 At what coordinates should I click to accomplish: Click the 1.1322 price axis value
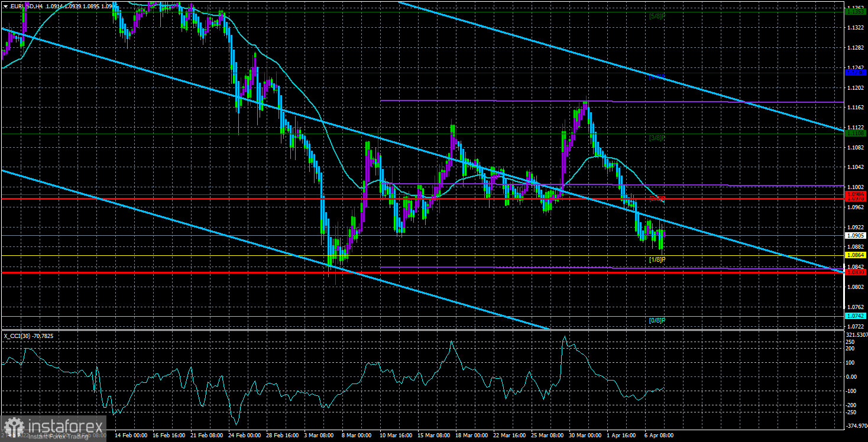click(x=856, y=28)
